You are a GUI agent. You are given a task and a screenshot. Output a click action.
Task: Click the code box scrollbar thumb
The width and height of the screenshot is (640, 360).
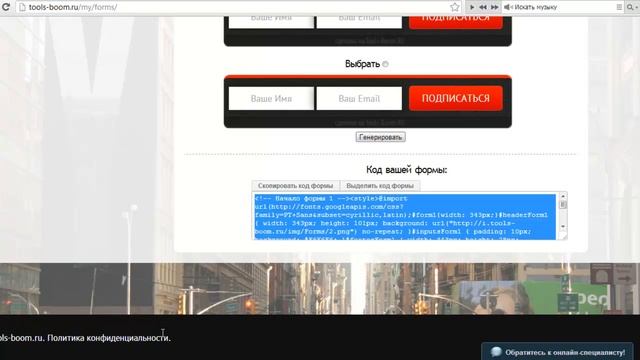(x=563, y=204)
